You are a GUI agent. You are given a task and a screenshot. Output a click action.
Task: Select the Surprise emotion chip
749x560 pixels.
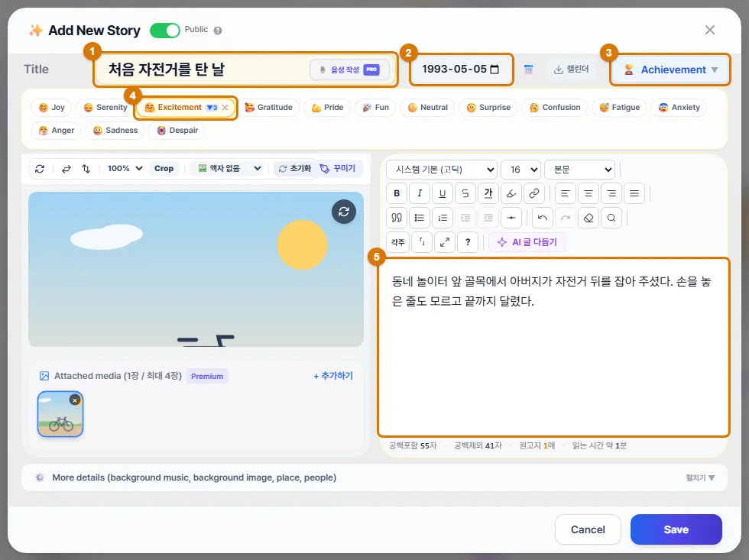pyautogui.click(x=488, y=108)
